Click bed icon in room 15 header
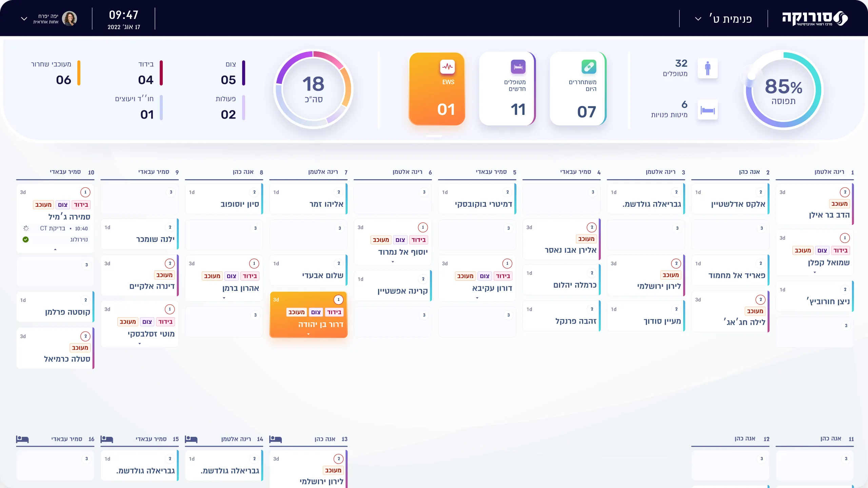 point(106,439)
